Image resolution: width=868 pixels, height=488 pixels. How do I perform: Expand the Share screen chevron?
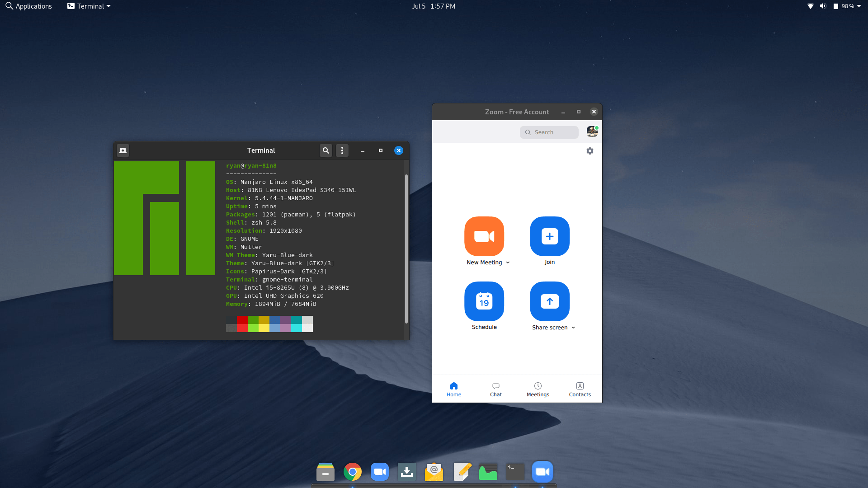pyautogui.click(x=573, y=327)
